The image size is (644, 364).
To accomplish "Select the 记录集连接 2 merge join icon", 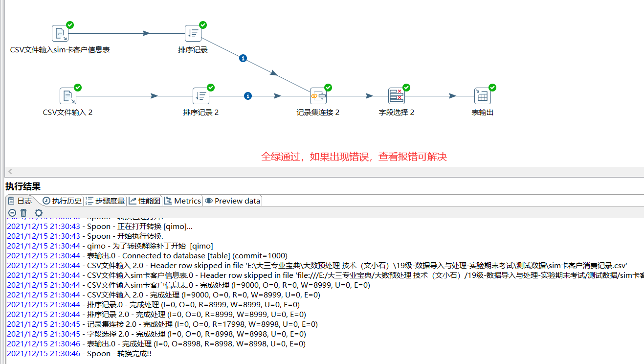I will (318, 96).
